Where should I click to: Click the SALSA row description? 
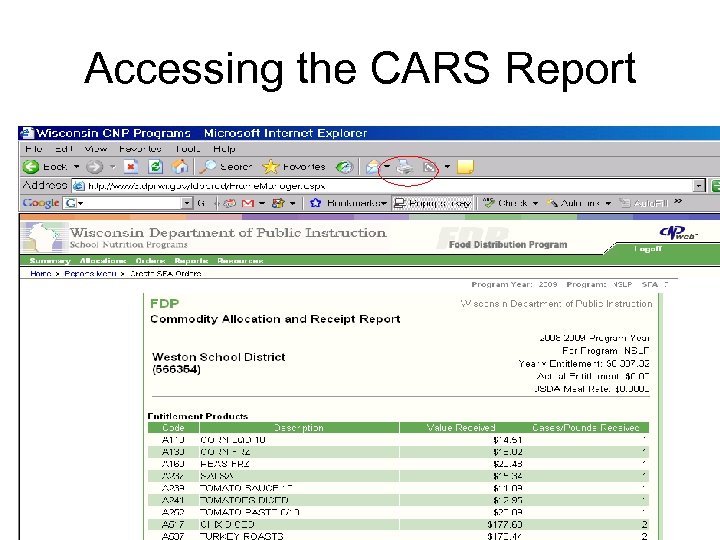(x=216, y=476)
